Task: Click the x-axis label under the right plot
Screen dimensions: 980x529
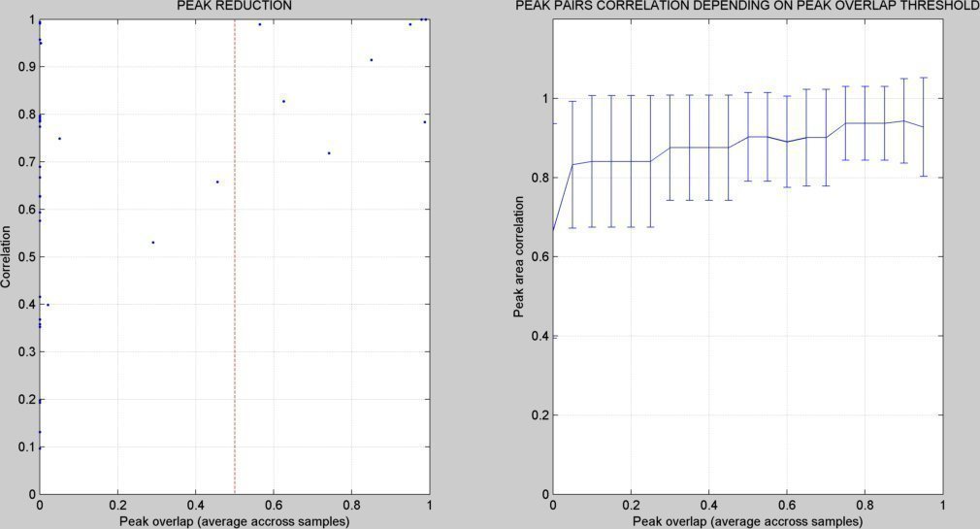Action: (747, 521)
